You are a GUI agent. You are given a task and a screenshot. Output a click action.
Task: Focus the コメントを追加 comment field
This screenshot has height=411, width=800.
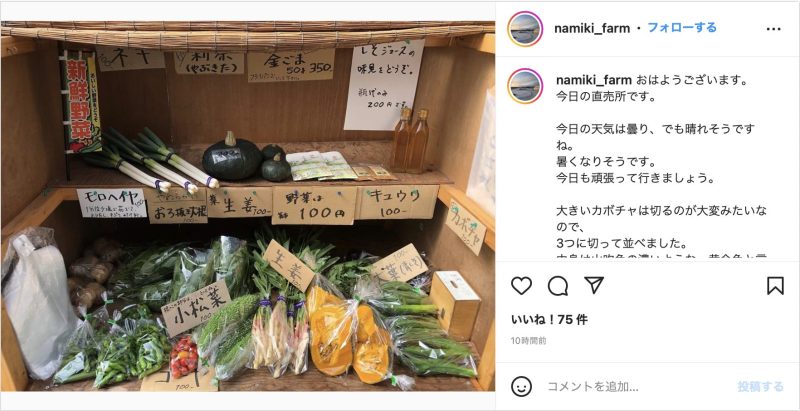(x=638, y=387)
